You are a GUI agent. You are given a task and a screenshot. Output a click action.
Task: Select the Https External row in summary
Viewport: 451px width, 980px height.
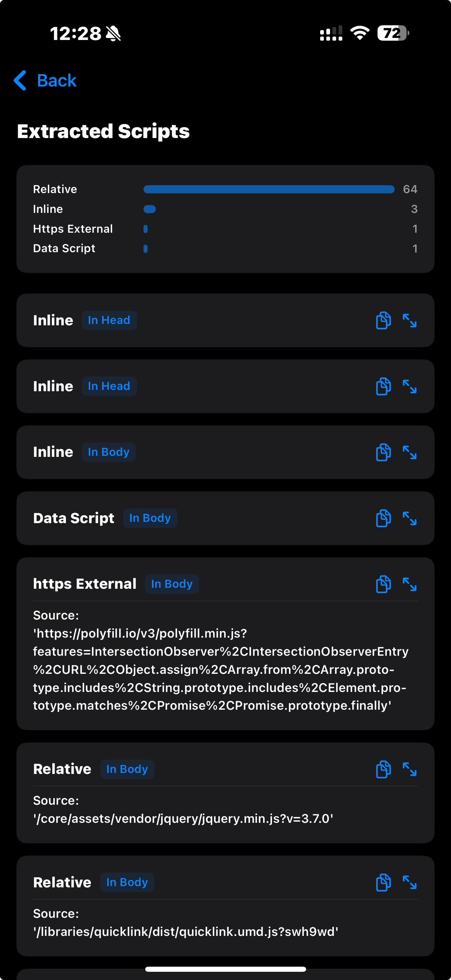tap(225, 229)
